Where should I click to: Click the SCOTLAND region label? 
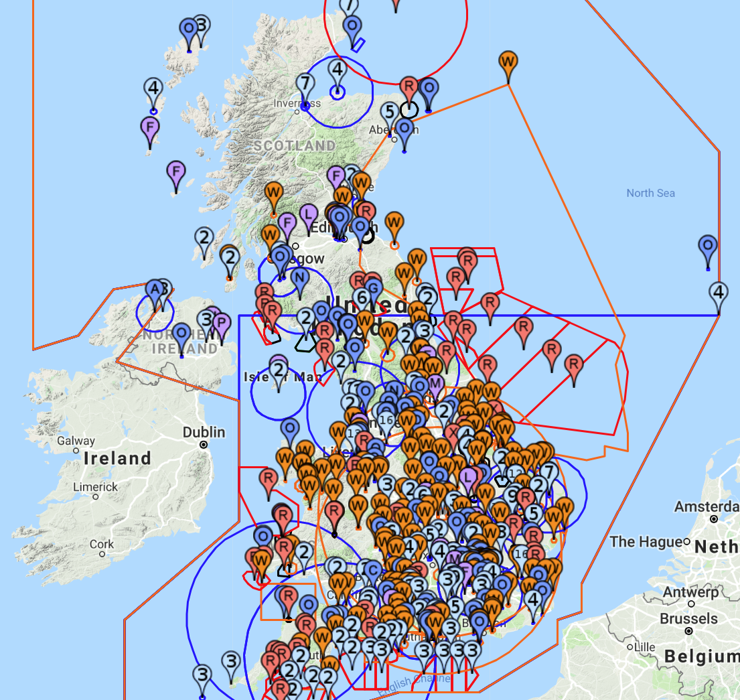coord(295,146)
